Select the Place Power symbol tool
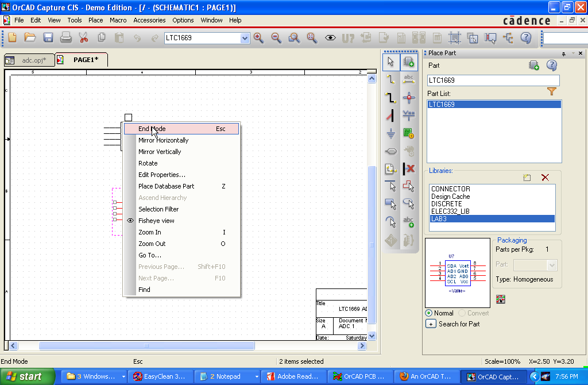The image size is (588, 385). coord(409,115)
